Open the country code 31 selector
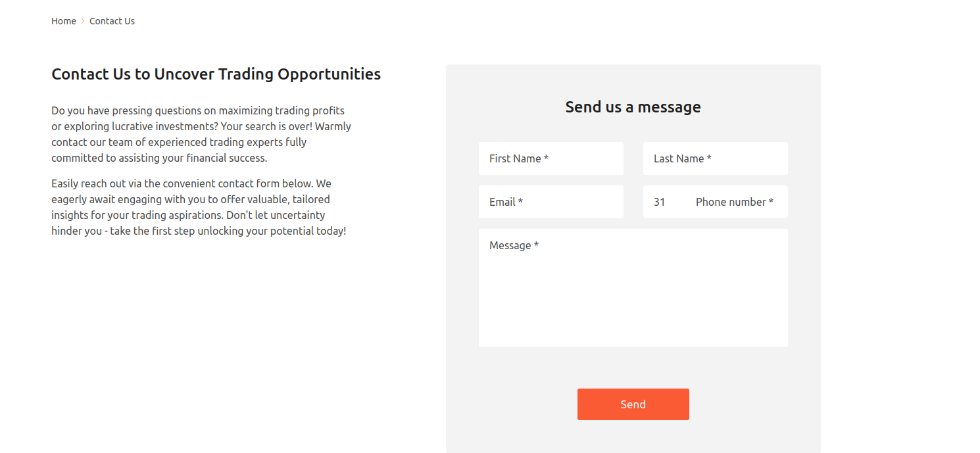The height and width of the screenshot is (453, 980). pyautogui.click(x=660, y=202)
